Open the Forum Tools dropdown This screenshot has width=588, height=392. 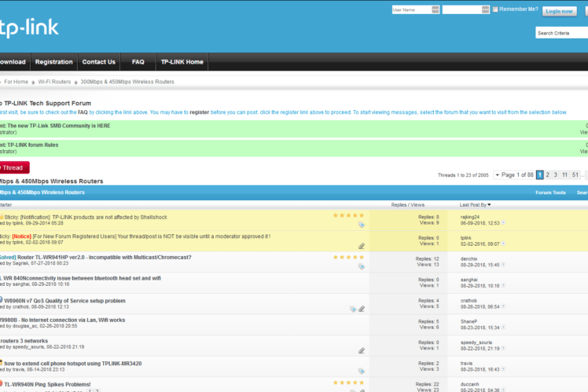coord(550,192)
